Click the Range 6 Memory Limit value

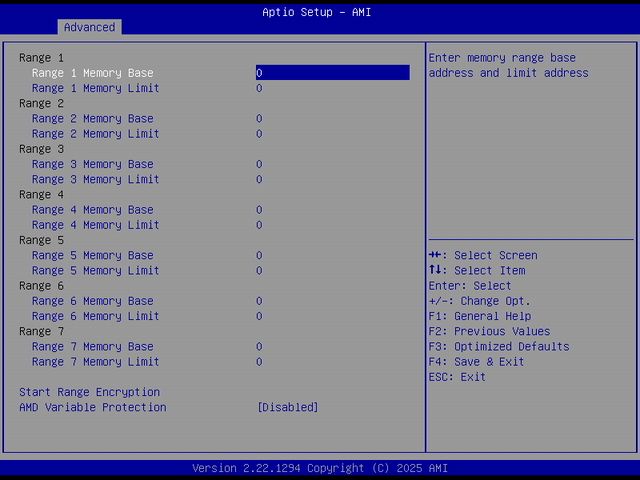(x=259, y=316)
